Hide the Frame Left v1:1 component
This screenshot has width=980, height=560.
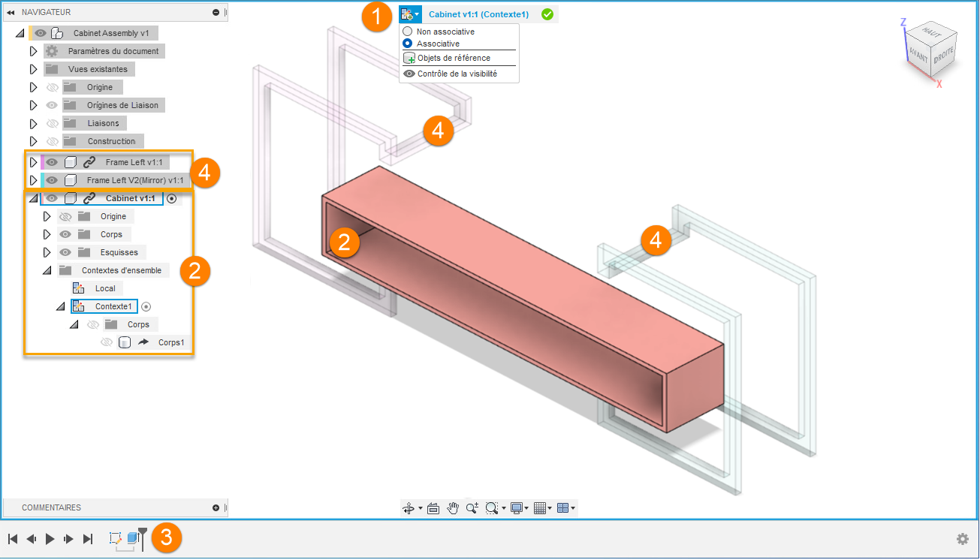[53, 162]
